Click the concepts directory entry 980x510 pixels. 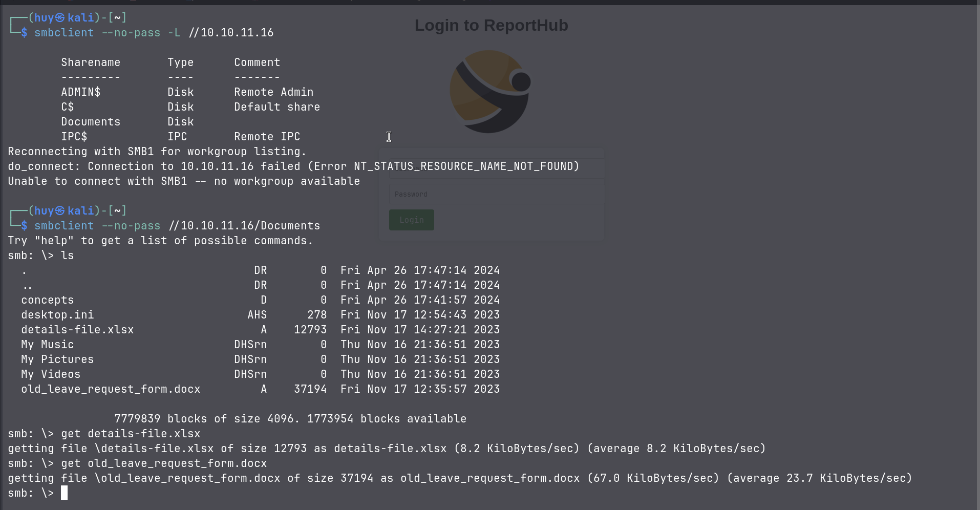tap(48, 300)
